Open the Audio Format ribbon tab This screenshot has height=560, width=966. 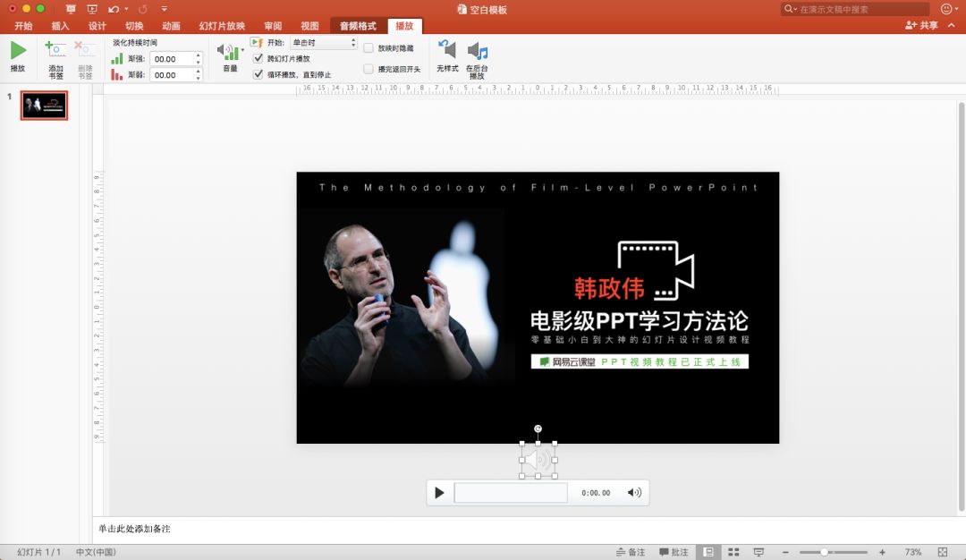click(358, 26)
